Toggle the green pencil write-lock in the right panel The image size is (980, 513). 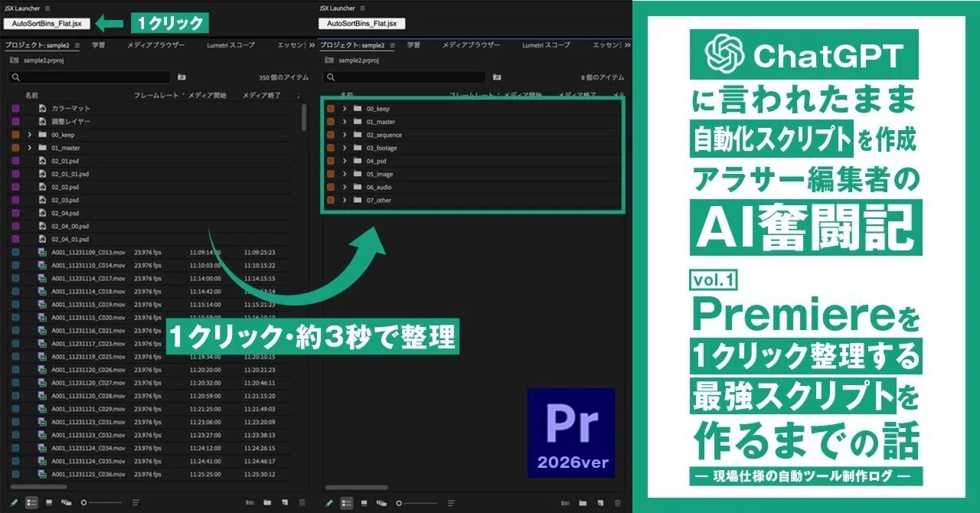tap(329, 502)
